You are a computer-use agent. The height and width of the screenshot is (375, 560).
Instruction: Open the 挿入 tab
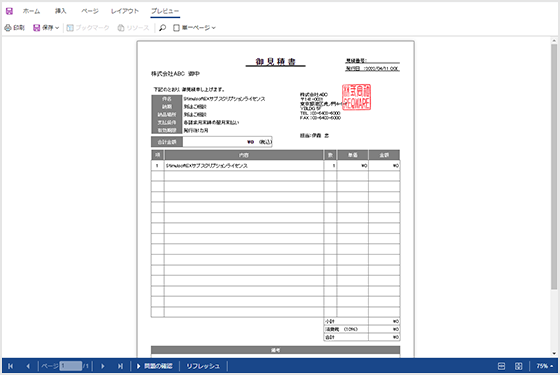(x=60, y=11)
